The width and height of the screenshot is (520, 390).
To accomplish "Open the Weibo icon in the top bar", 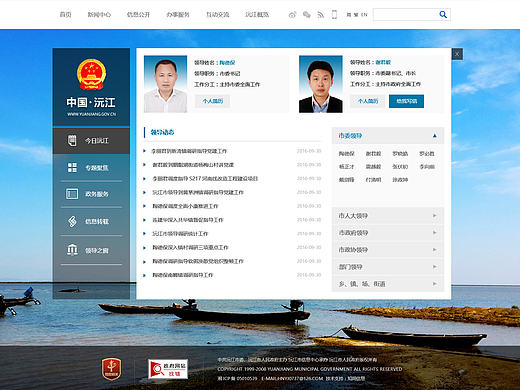I will tap(292, 15).
